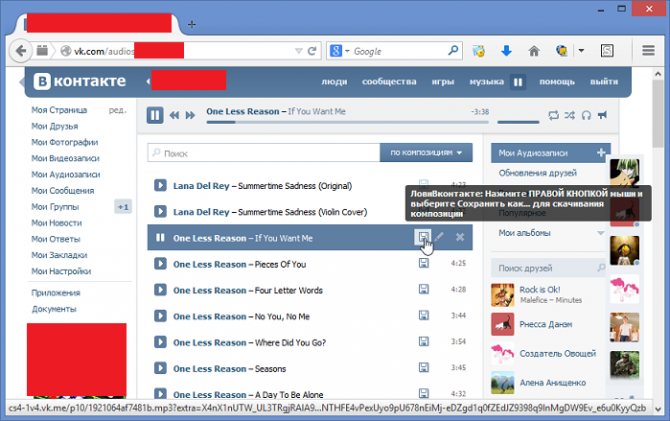This screenshot has height=421, width=670.
Task: Open помощь in the top navigation
Action: [x=557, y=82]
